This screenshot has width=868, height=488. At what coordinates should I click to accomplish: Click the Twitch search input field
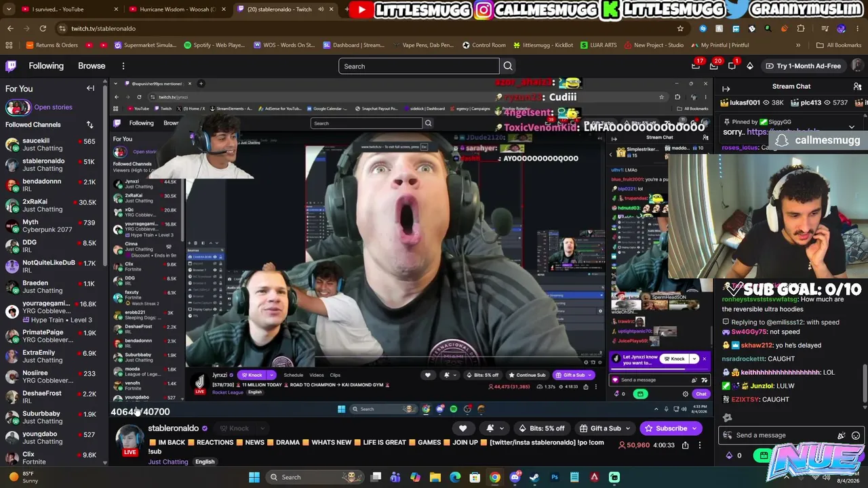(x=419, y=66)
